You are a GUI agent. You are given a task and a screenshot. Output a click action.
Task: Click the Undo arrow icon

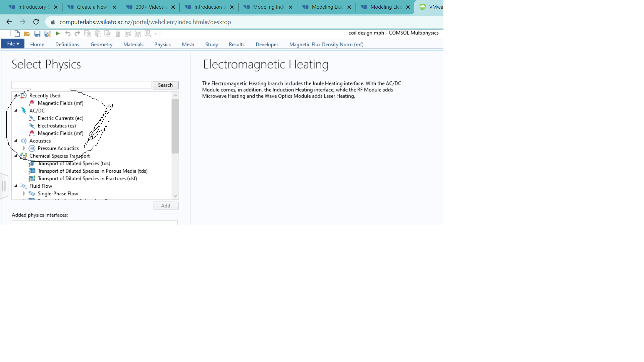68,34
